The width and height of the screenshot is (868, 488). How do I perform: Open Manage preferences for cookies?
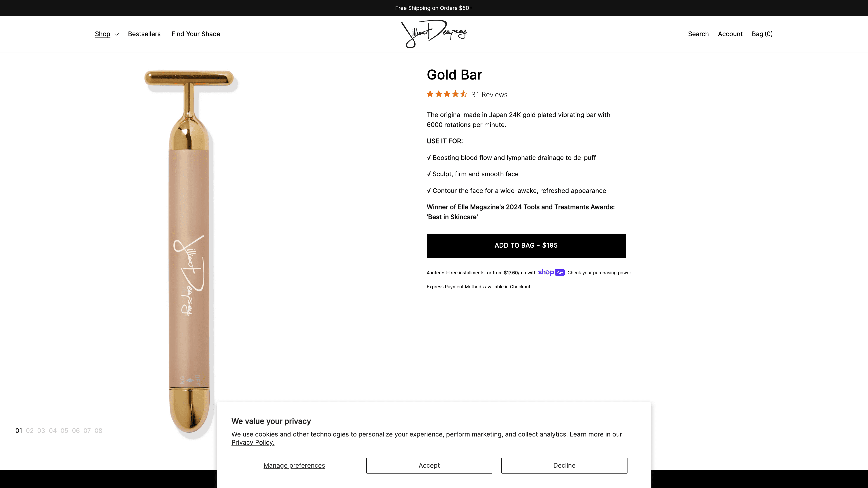pyautogui.click(x=294, y=465)
